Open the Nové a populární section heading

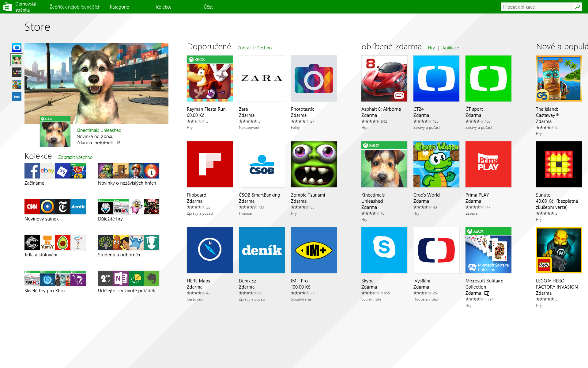562,47
